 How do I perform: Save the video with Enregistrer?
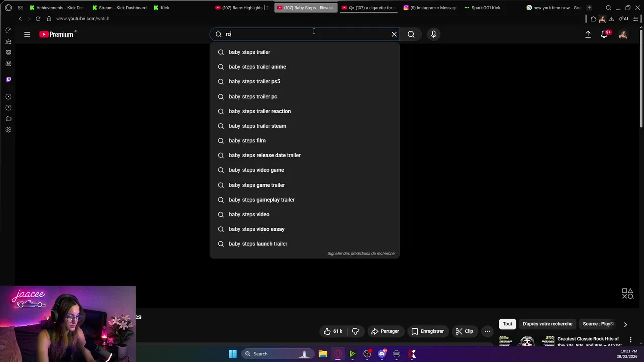(x=427, y=331)
